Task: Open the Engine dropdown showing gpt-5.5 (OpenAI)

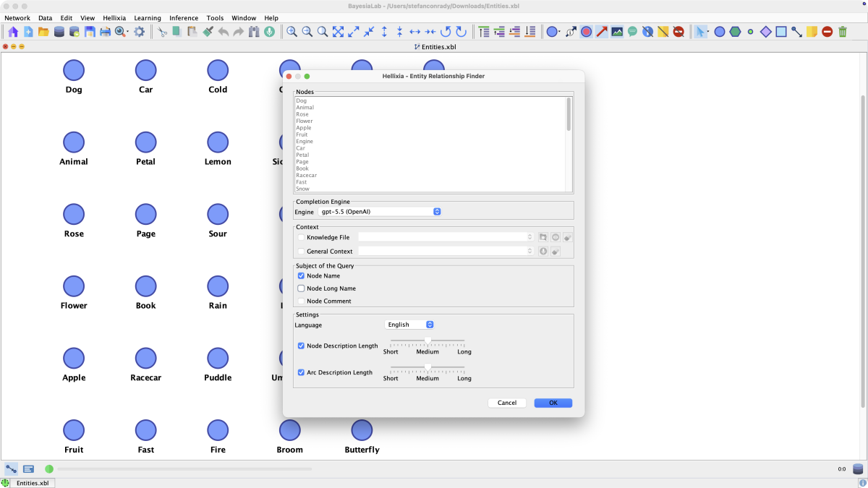Action: click(x=380, y=212)
